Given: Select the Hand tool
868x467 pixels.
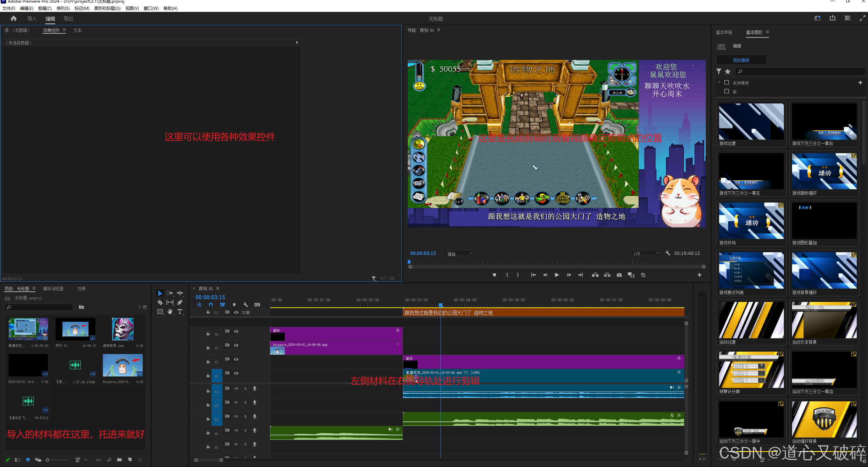Looking at the screenshot, I should [x=170, y=311].
